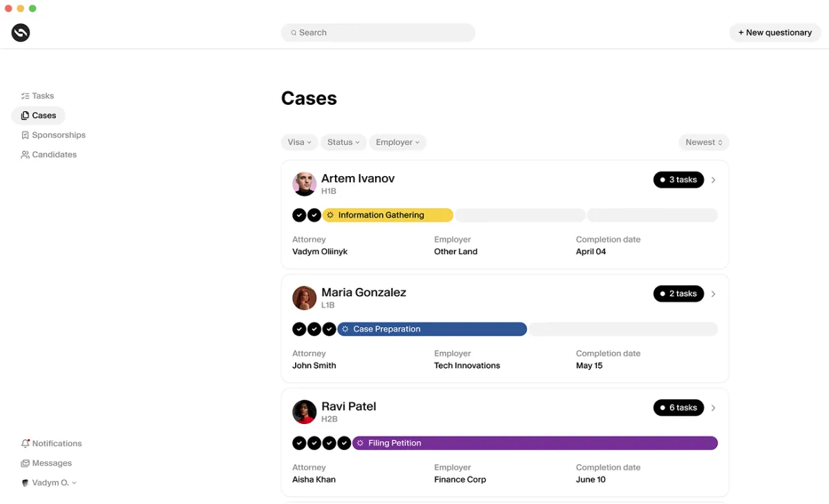Open the Visa filter dropdown
The height and width of the screenshot is (504, 829).
point(299,142)
